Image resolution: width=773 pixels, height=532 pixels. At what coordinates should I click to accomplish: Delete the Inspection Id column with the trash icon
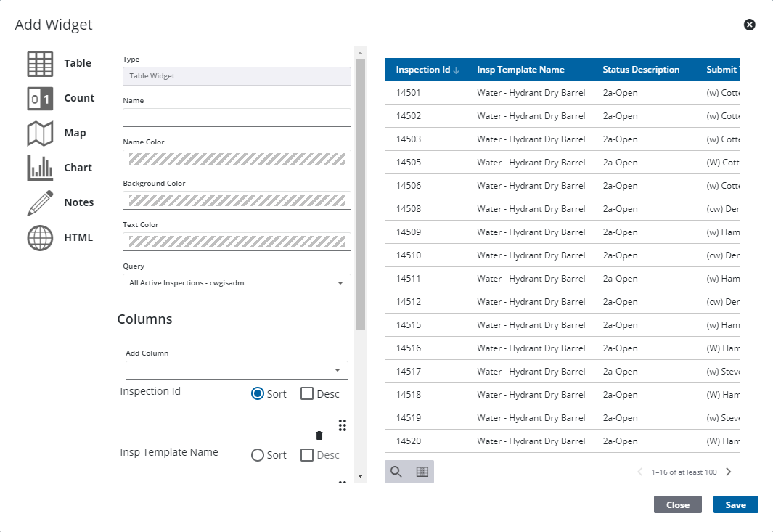(x=319, y=435)
